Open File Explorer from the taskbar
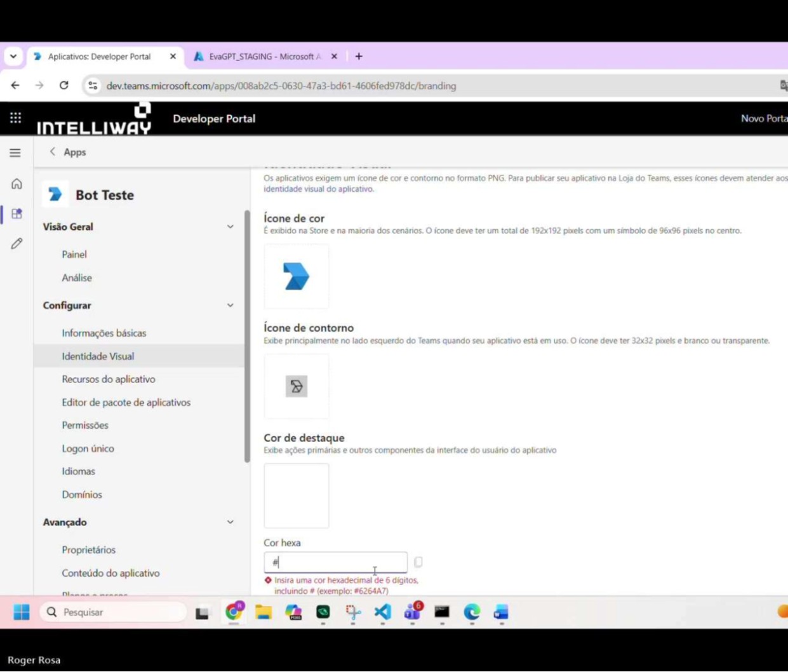The image size is (788, 672). 264,612
